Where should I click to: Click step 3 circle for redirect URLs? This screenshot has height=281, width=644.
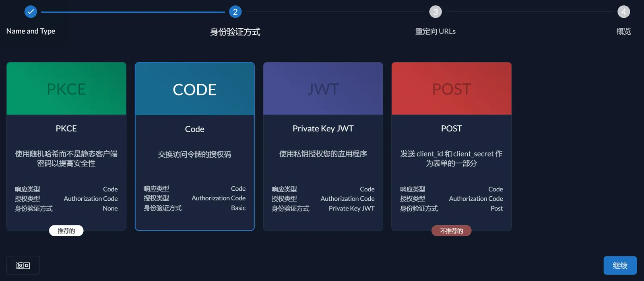(435, 12)
